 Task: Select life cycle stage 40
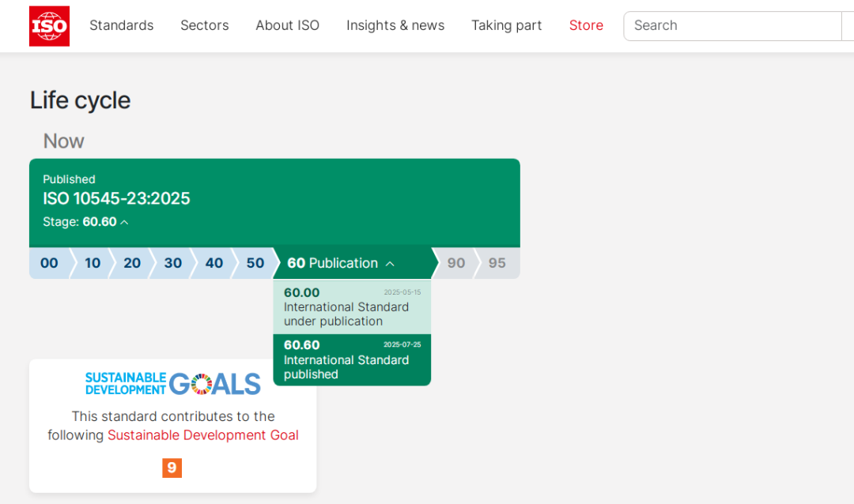coord(214,263)
